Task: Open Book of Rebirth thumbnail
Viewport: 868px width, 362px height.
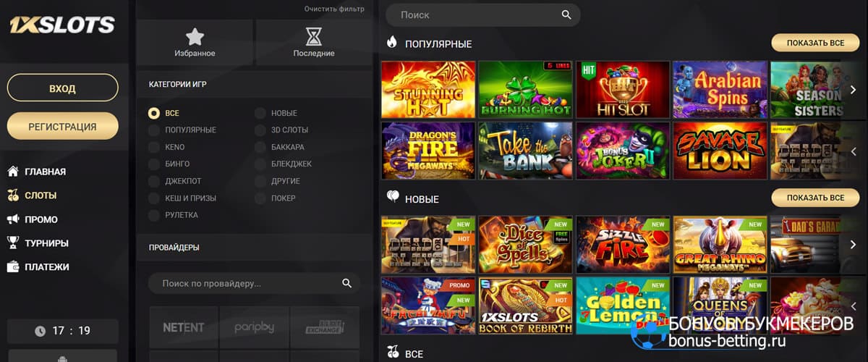Action: 525,305
